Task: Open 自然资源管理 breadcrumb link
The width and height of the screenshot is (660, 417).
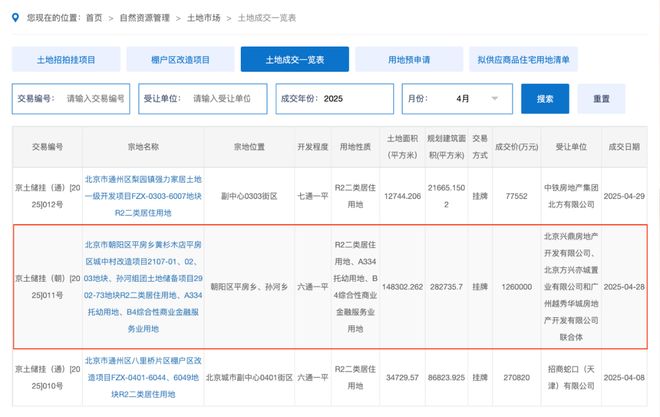Action: (145, 18)
